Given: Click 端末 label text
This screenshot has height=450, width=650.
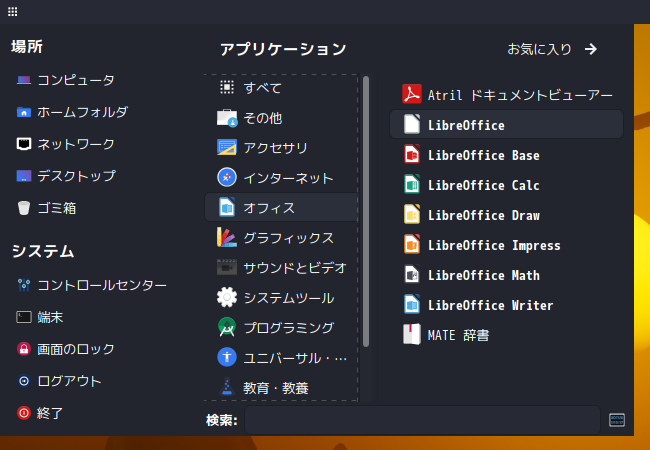Looking at the screenshot, I should 50,317.
